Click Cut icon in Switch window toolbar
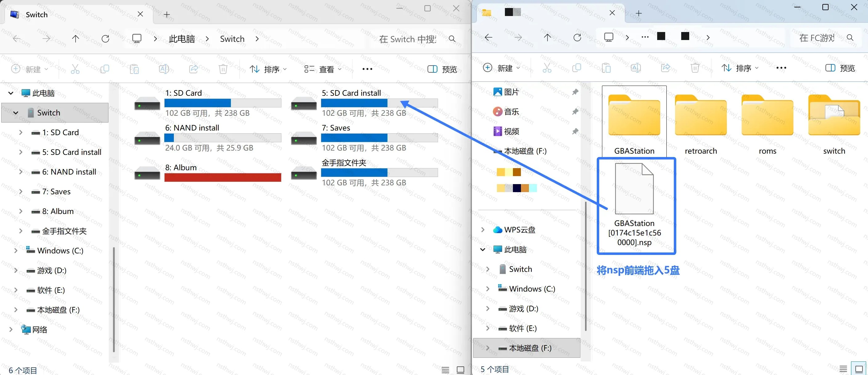Image resolution: width=868 pixels, height=375 pixels. [x=75, y=69]
